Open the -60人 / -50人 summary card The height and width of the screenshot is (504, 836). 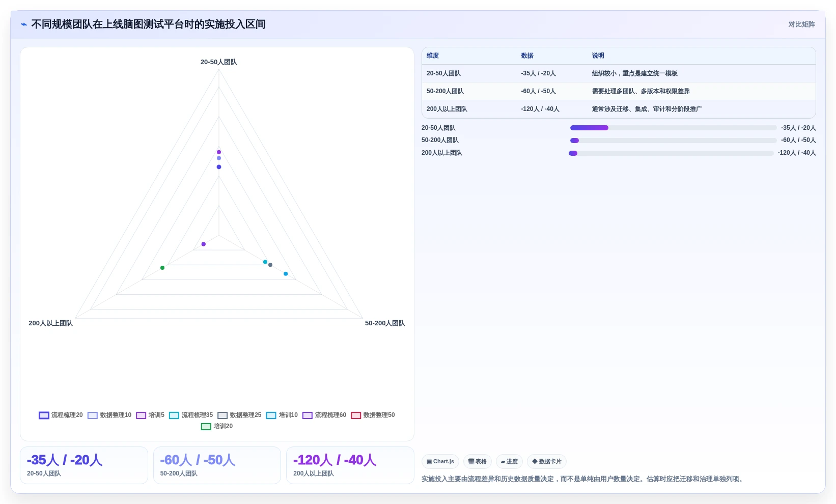tap(217, 465)
